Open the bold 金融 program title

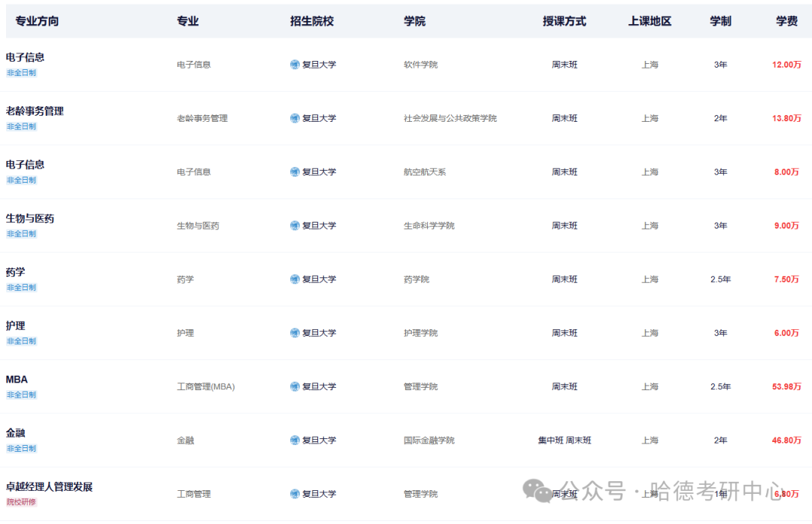[x=16, y=433]
